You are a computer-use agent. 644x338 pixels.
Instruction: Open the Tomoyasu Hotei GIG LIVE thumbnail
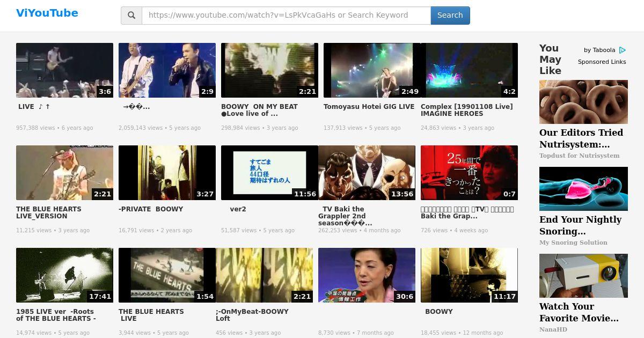pos(372,70)
